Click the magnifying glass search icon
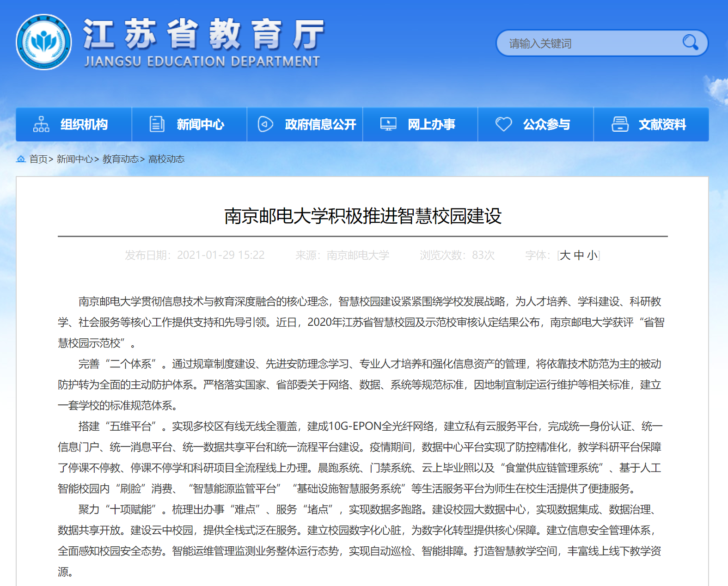Image resolution: width=728 pixels, height=586 pixels. coord(690,43)
